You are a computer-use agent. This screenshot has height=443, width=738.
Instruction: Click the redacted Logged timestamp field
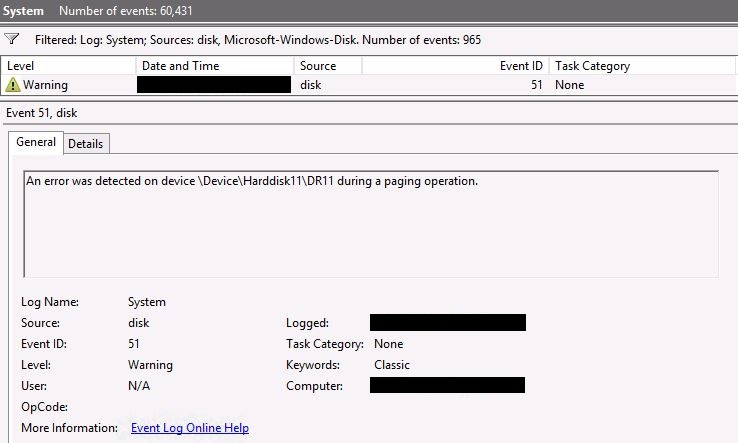point(447,323)
